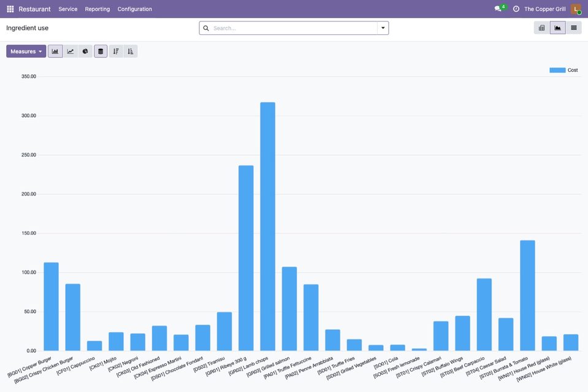Select the Caesar Salad bar
This screenshot has height=392, width=588.
[506, 334]
